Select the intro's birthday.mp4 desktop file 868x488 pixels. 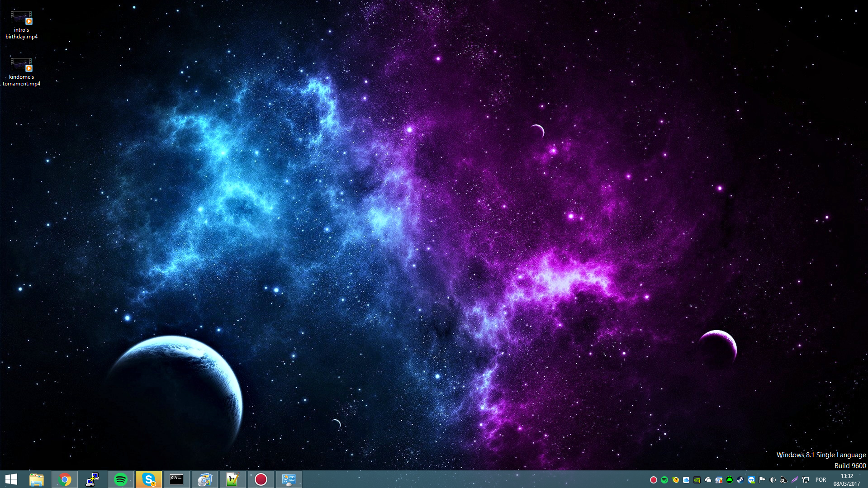click(x=21, y=25)
